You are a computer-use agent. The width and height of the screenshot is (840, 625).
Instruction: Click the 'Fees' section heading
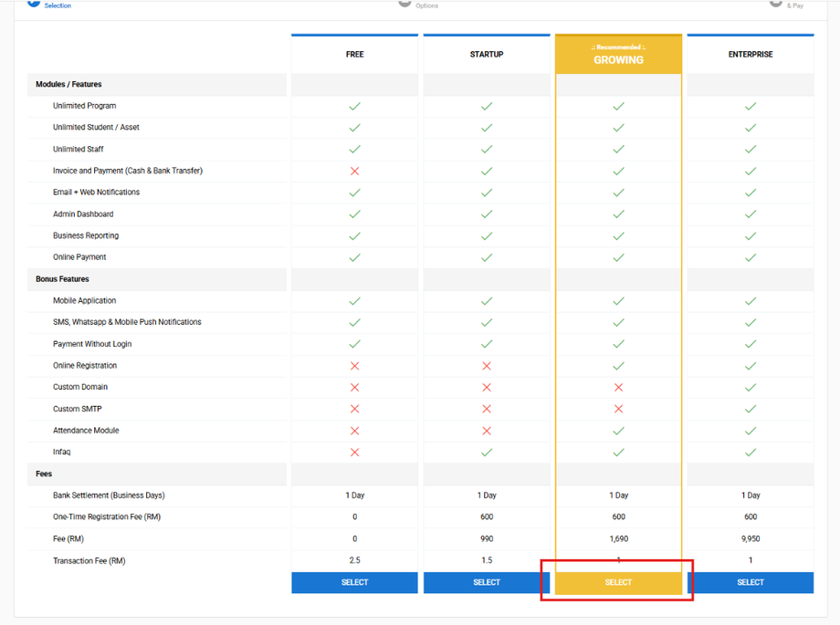(44, 474)
